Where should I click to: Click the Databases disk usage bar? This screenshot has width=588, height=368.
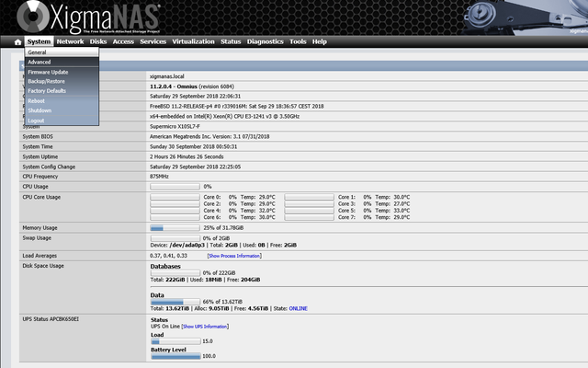point(175,273)
